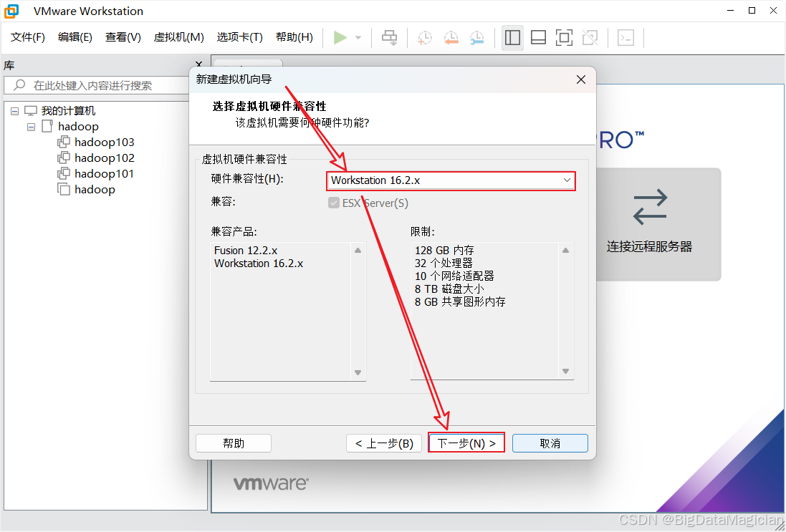Image resolution: width=786 pixels, height=532 pixels.
Task: Click the 取消 cancel button
Action: (x=550, y=443)
